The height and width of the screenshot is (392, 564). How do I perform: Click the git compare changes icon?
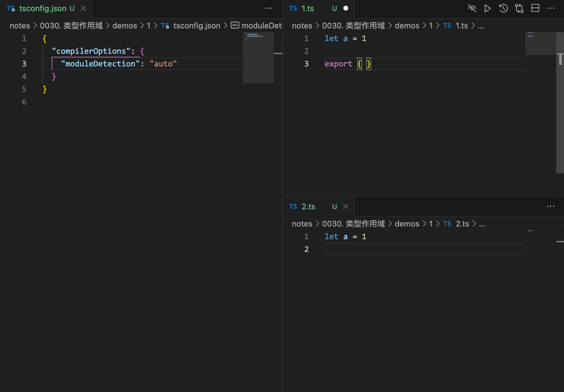[x=519, y=8]
